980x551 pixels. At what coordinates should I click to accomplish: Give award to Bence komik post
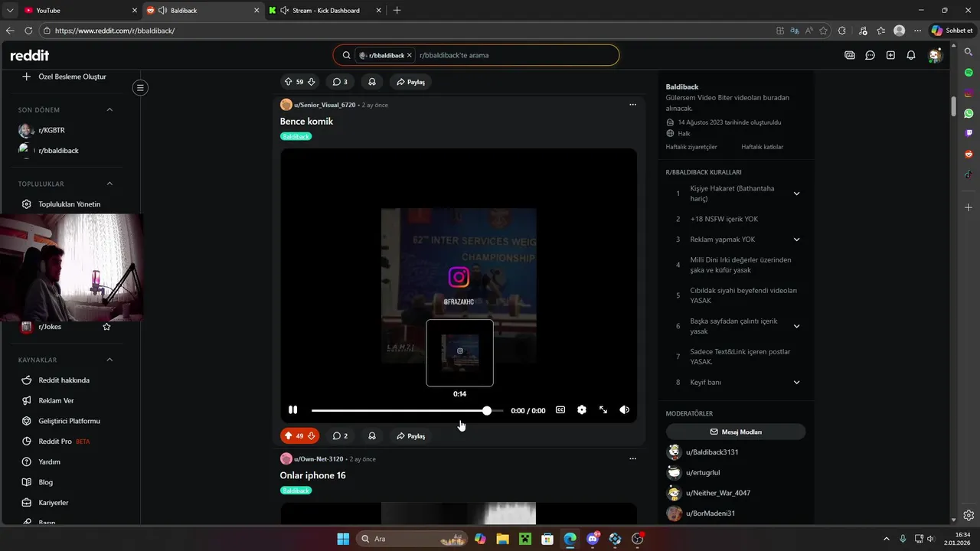[372, 435]
